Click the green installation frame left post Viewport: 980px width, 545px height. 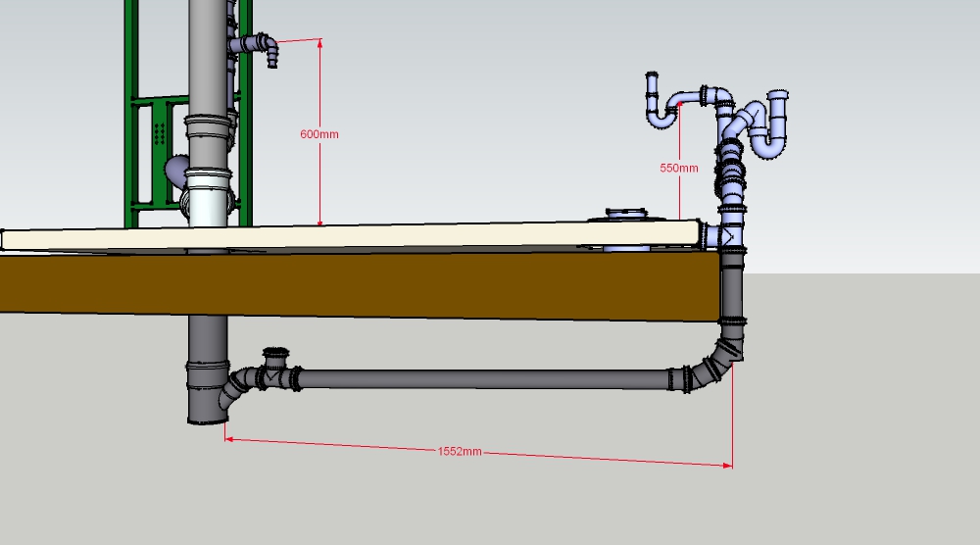click(x=131, y=113)
